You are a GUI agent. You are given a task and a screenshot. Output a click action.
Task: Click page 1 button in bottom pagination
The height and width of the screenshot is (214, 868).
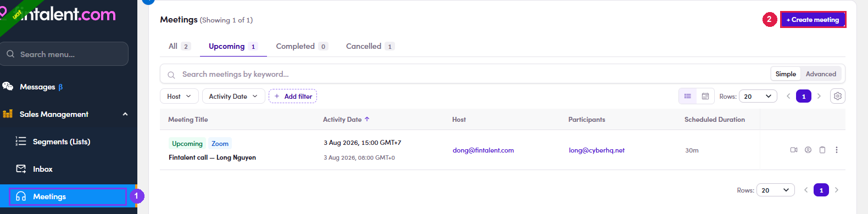pos(821,190)
